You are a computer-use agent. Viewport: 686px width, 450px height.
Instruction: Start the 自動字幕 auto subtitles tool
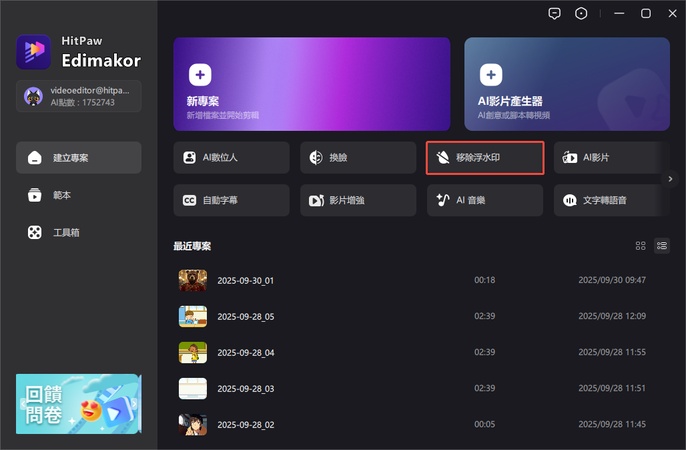point(231,200)
